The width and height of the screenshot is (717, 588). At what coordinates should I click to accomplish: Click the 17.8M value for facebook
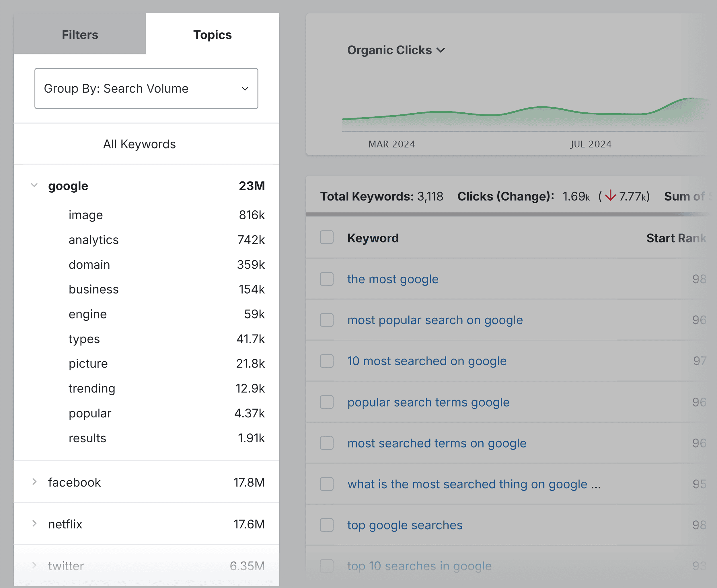tap(249, 482)
